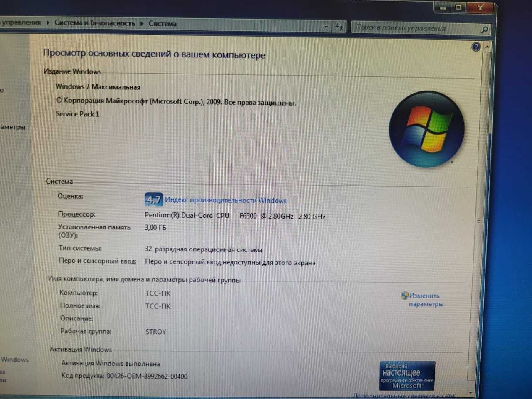The image size is (532, 399).
Task: Click the search magnifier icon
Action: [x=484, y=30]
